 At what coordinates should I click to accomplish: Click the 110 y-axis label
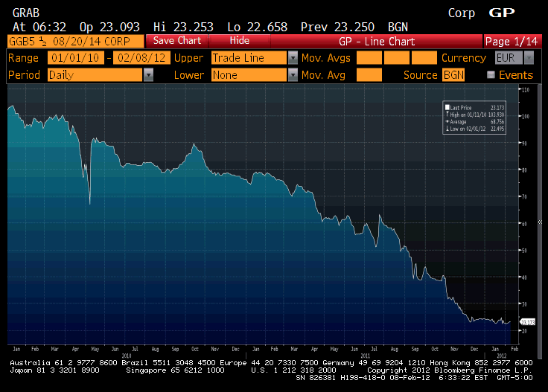[526, 90]
